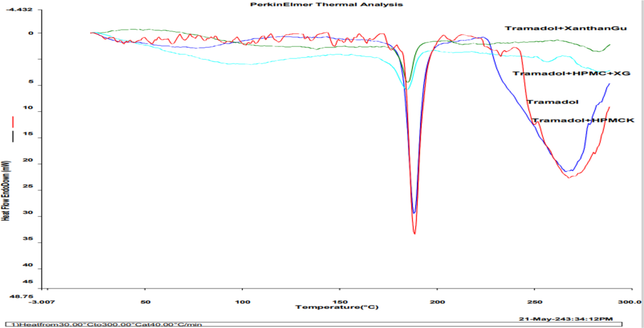Click the '50' x-axis tick label
The image size is (644, 328).
click(x=145, y=301)
